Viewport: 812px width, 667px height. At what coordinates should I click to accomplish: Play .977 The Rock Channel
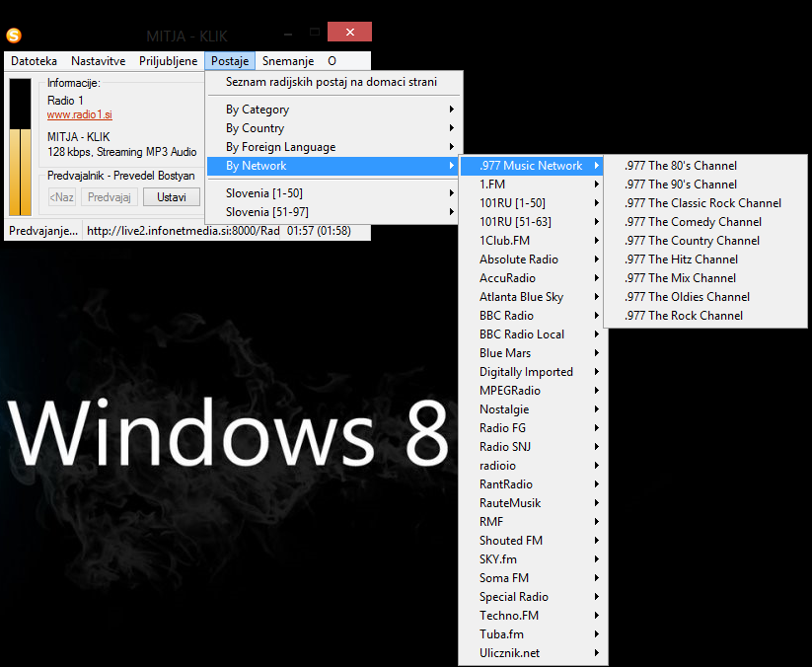point(705,316)
